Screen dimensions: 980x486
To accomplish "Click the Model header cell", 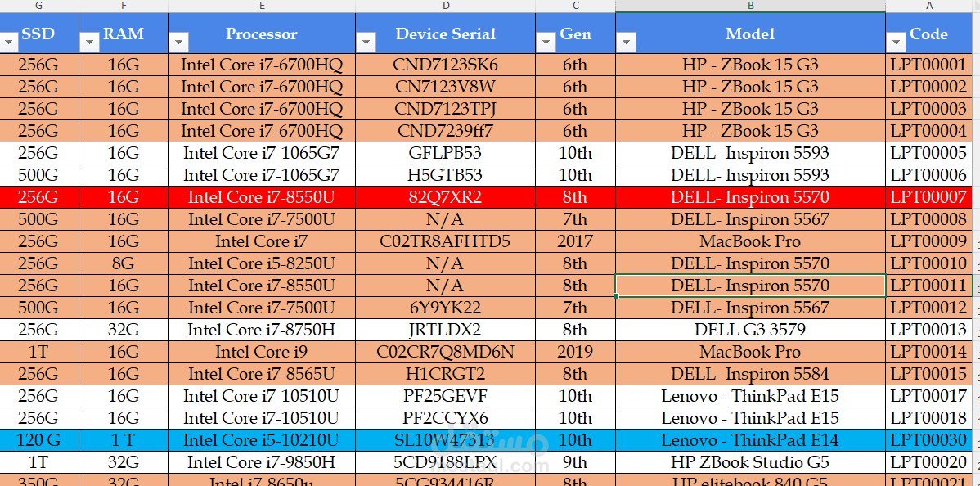I will 751,34.
